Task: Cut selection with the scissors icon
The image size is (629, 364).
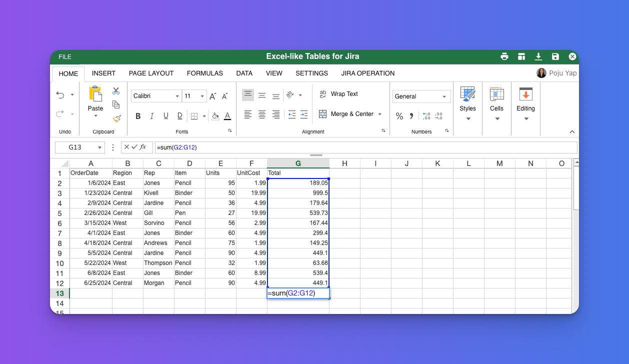Action: pyautogui.click(x=116, y=91)
